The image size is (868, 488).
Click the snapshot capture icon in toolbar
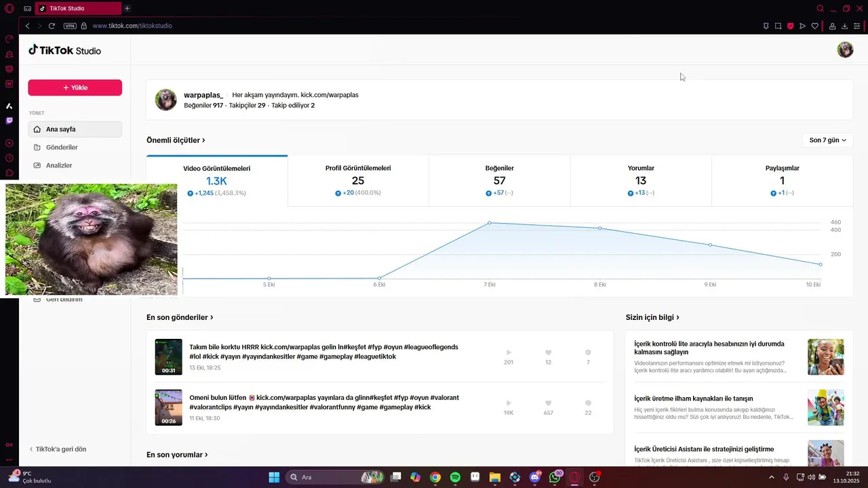[778, 26]
